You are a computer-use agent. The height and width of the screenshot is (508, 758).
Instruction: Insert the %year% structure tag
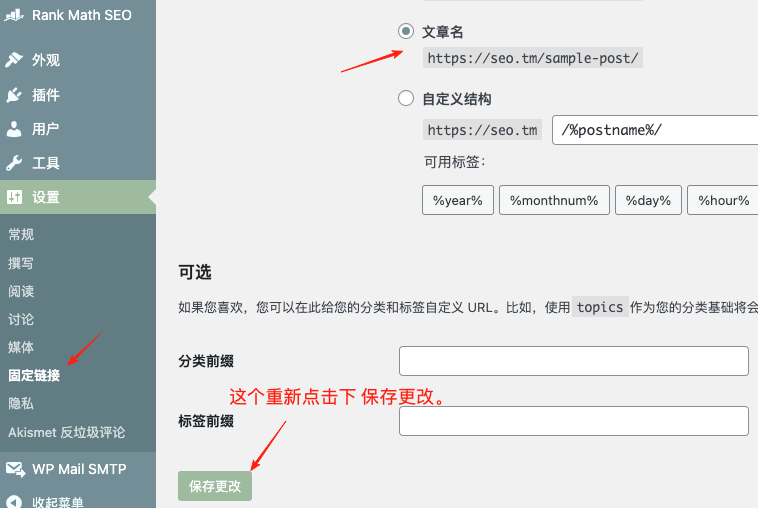(457, 200)
